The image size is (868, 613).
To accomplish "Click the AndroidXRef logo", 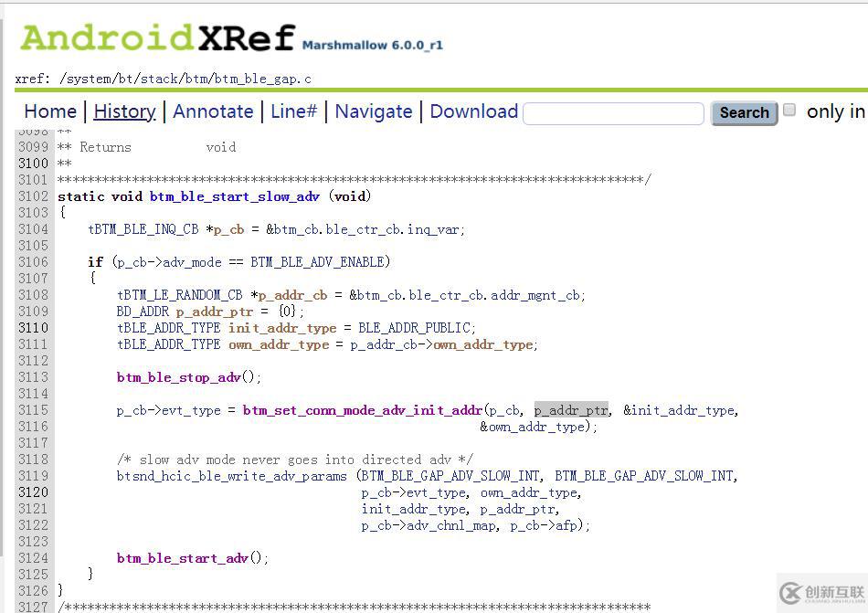I will [157, 37].
